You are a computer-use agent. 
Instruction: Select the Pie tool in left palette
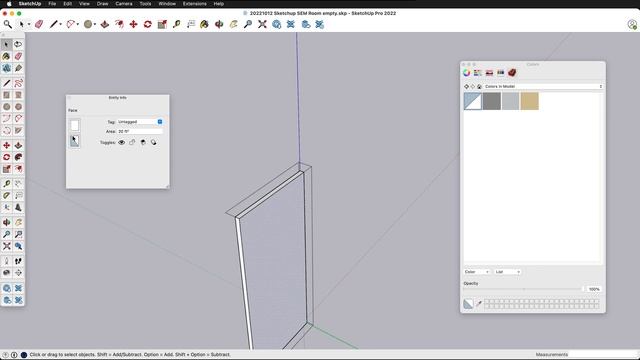18,131
